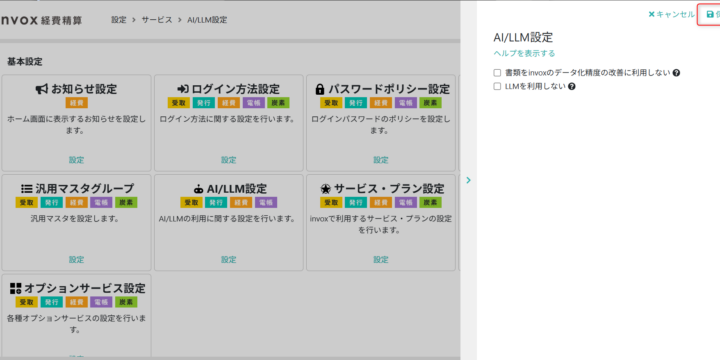The height and width of the screenshot is (360, 720).
Task: Click the ログイン方法設定 card title
Action: (x=236, y=89)
